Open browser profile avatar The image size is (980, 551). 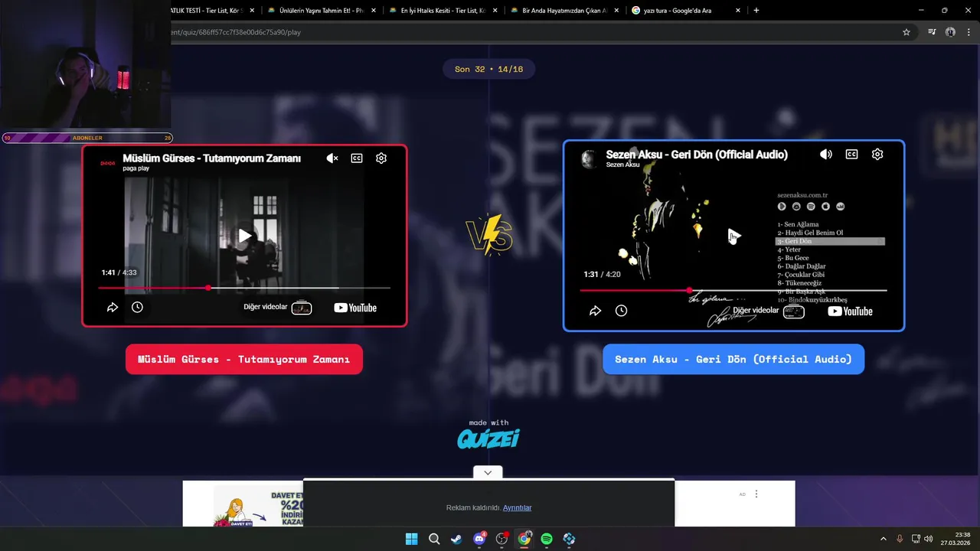[950, 32]
